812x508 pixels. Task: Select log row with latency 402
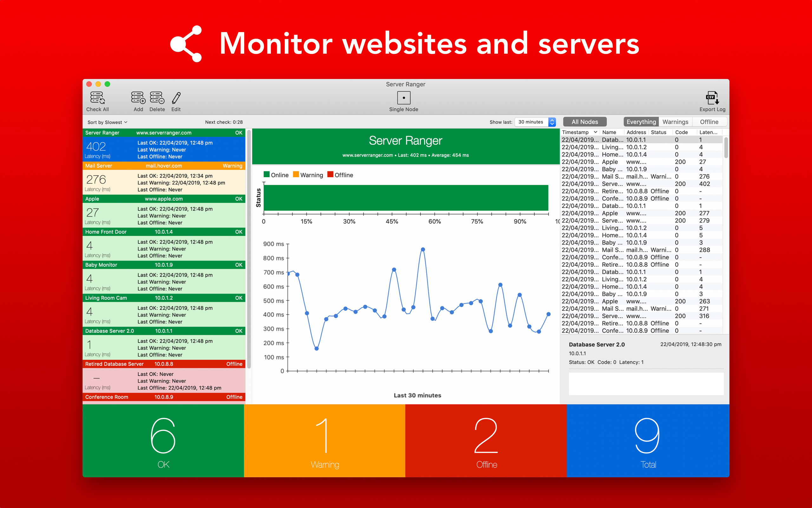point(642,184)
